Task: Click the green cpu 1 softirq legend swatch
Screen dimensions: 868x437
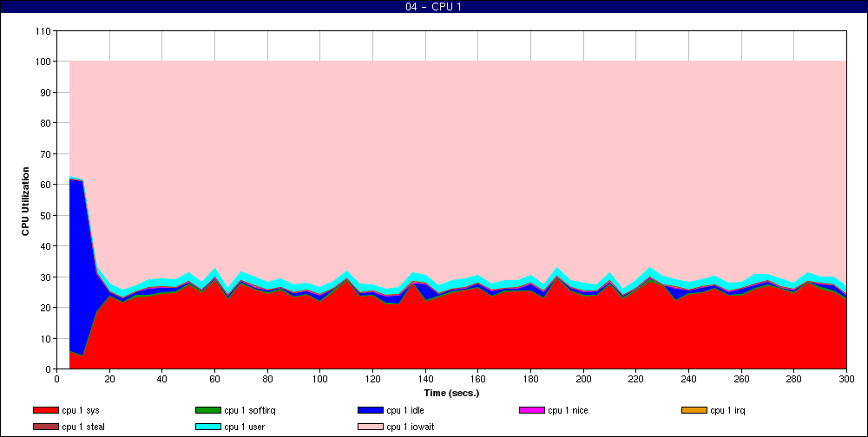Action: 207,410
